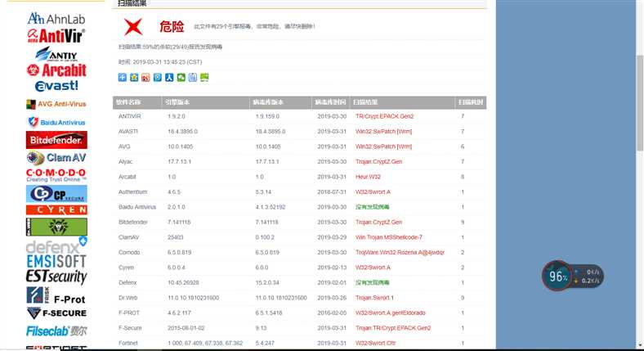The image size is (644, 351).
Task: Open the defenx logo
Action: [x=56, y=245]
